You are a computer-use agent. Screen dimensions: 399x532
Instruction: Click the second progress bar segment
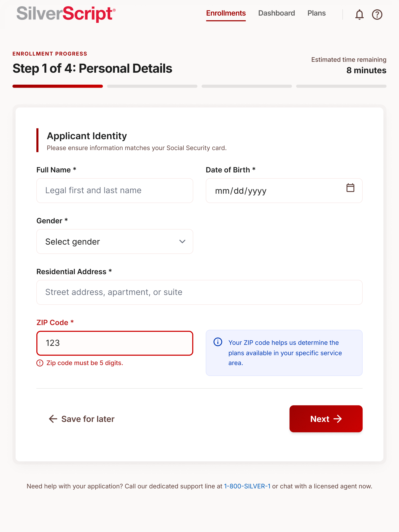152,86
